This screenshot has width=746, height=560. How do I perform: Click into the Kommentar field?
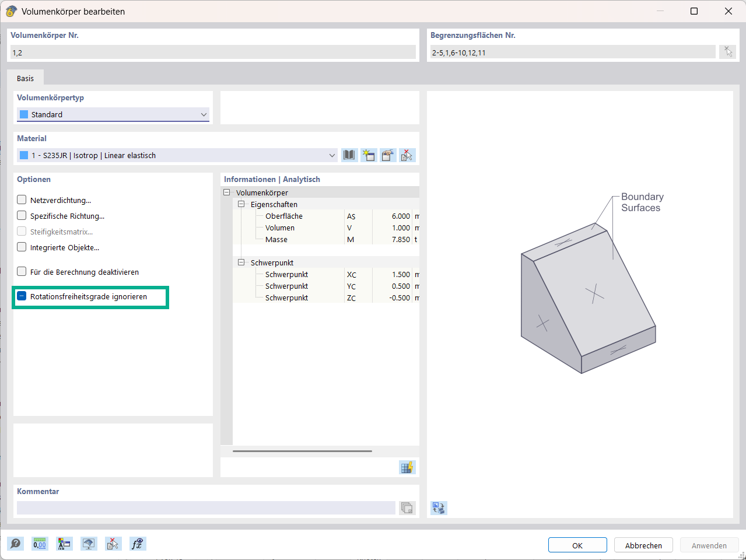click(206, 508)
